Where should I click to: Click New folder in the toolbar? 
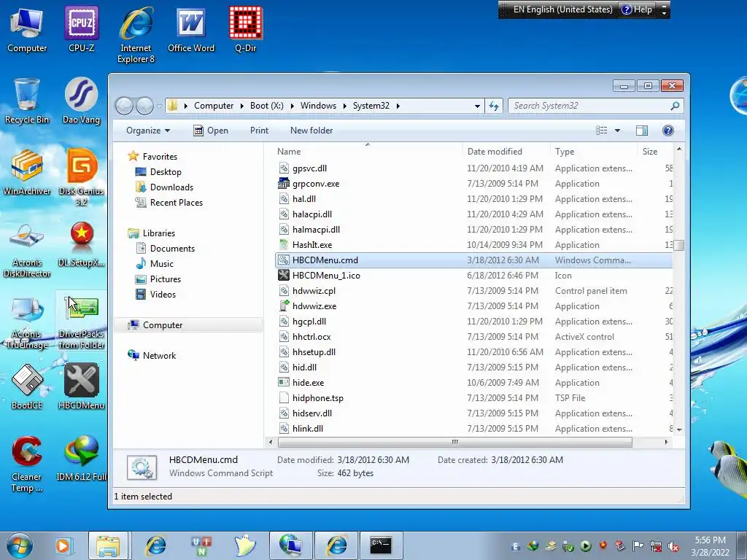311,131
